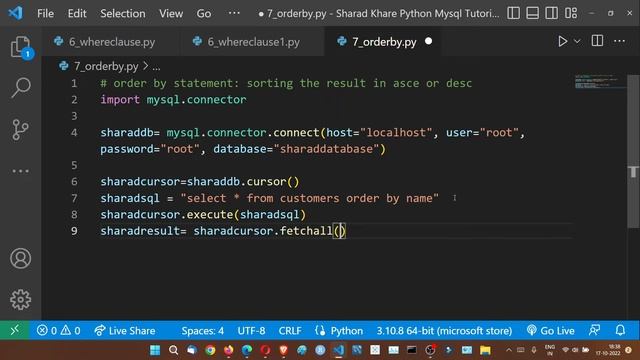Change indentation Spaces: 4

(x=202, y=331)
